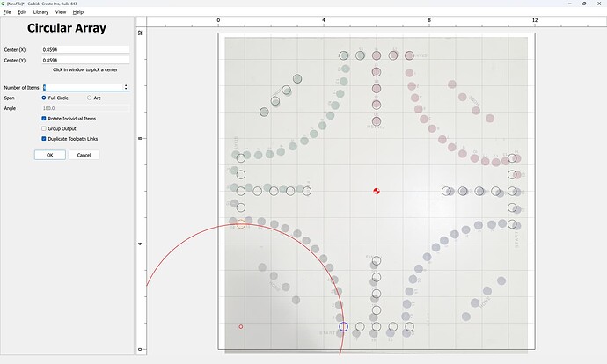Screen dimensions: 607x364
Task: Click 'Click in window to pick a center' text
Action: click(x=85, y=70)
